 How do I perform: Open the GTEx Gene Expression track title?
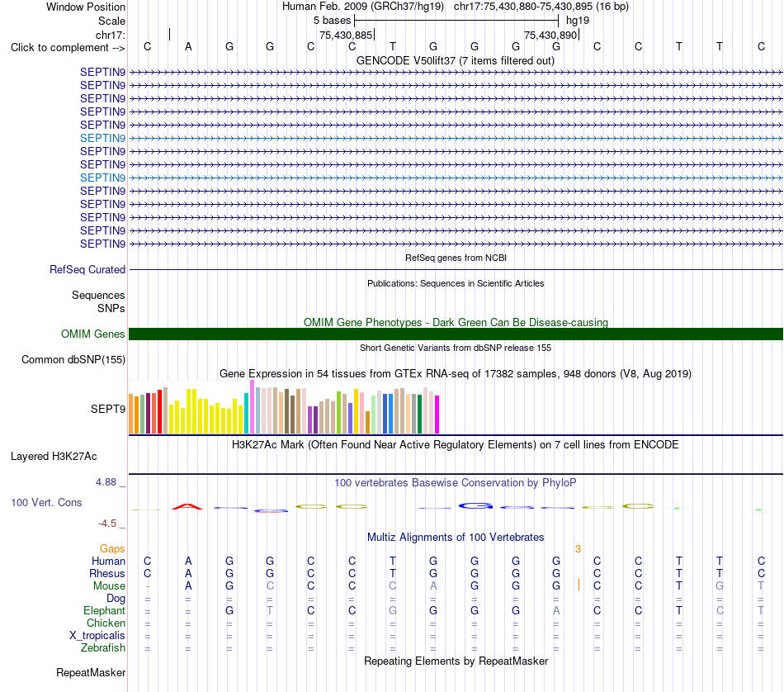coord(455,374)
